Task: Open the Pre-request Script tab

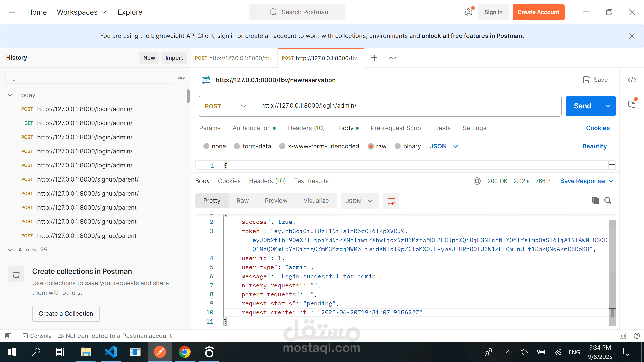Action: click(397, 128)
